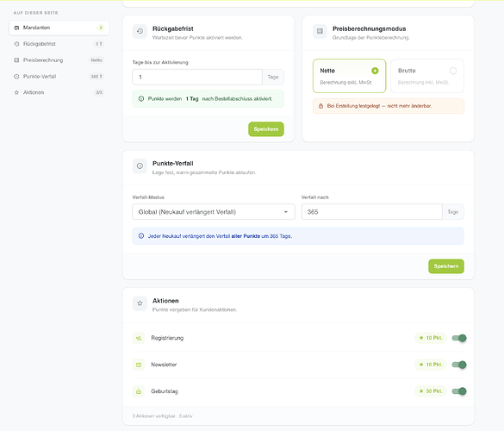Viewport: 504px width, 431px height.
Task: Click the Aktionen star icon in sidebar
Action: (16, 92)
